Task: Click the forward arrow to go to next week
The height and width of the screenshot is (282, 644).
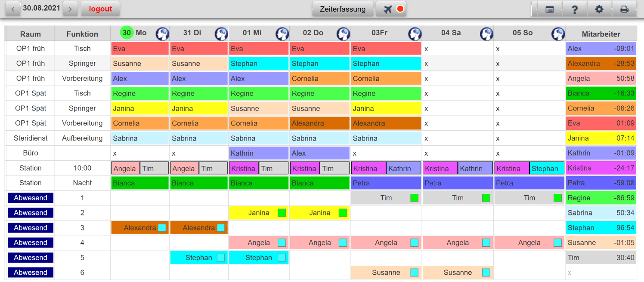Action: pyautogui.click(x=70, y=8)
